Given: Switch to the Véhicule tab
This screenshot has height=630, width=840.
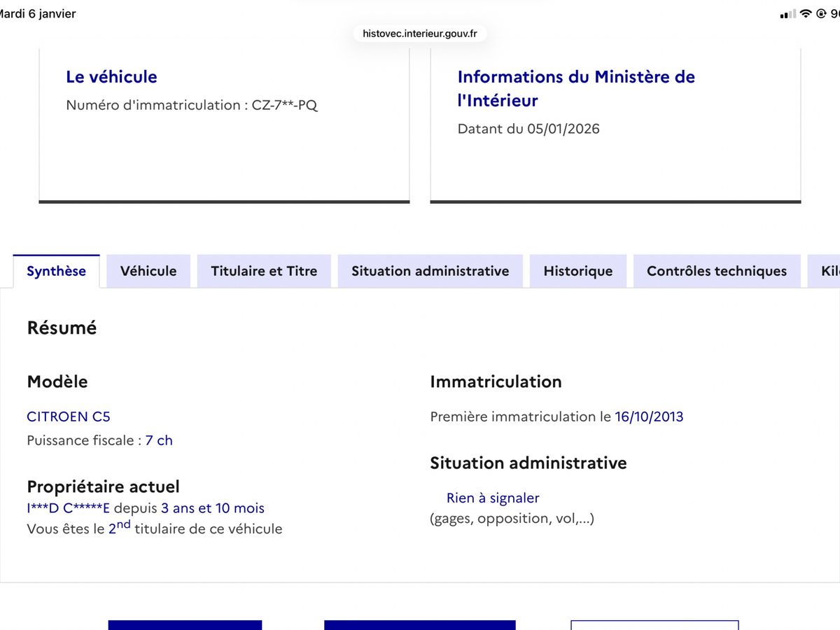Looking at the screenshot, I should [x=148, y=271].
